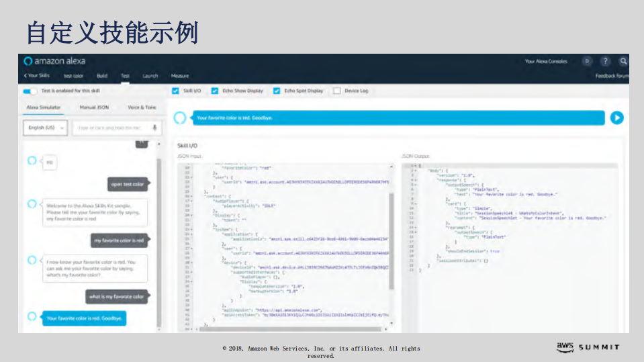Click Alexa ring icon next to Welcome message
Viewport: 644px width, 362px height.
coord(32,203)
